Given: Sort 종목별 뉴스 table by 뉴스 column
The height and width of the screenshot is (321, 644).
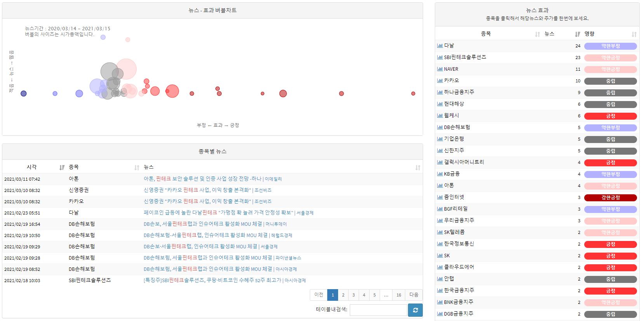Looking at the screenshot, I should (x=282, y=167).
